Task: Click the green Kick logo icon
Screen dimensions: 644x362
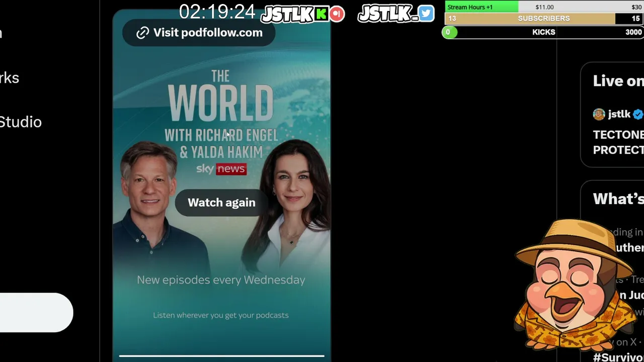Action: click(x=321, y=14)
